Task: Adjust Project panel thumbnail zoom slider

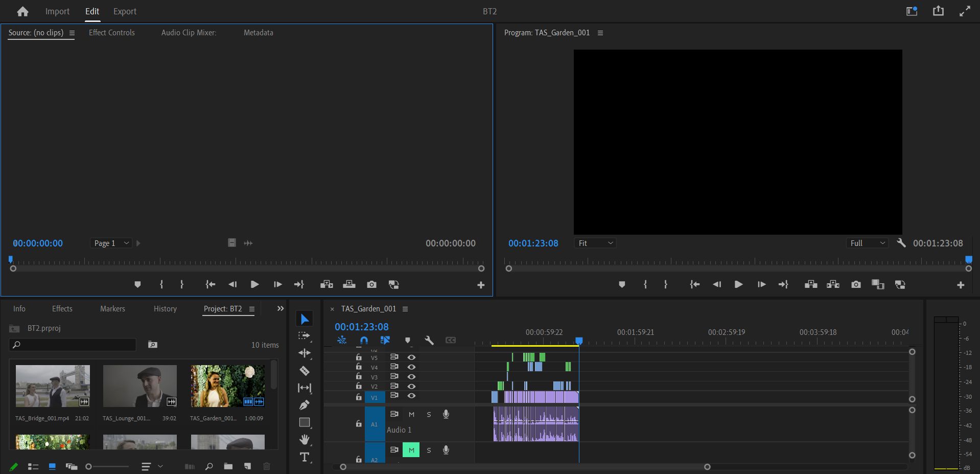Action: point(108,466)
